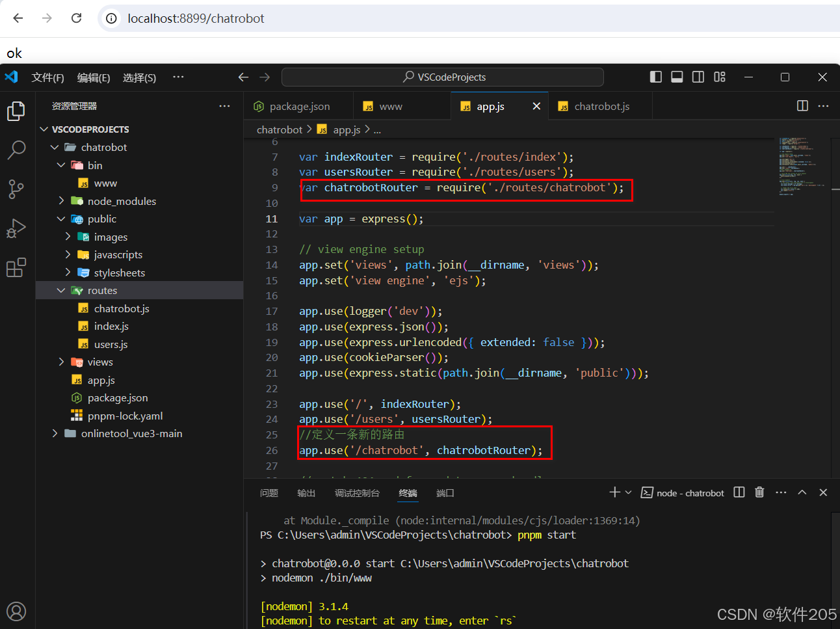This screenshot has height=629, width=840.
Task: Open the Run and Debug view
Action: 16,228
